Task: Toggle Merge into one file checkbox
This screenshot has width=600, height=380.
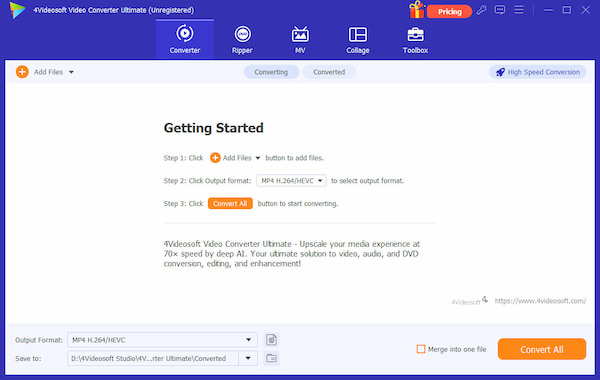Action: click(421, 349)
